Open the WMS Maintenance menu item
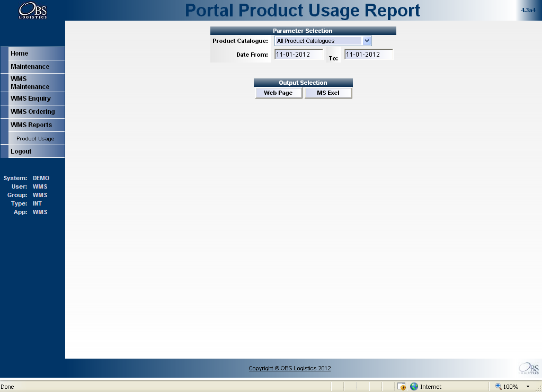Image resolution: width=542 pixels, height=392 pixels. [37, 83]
